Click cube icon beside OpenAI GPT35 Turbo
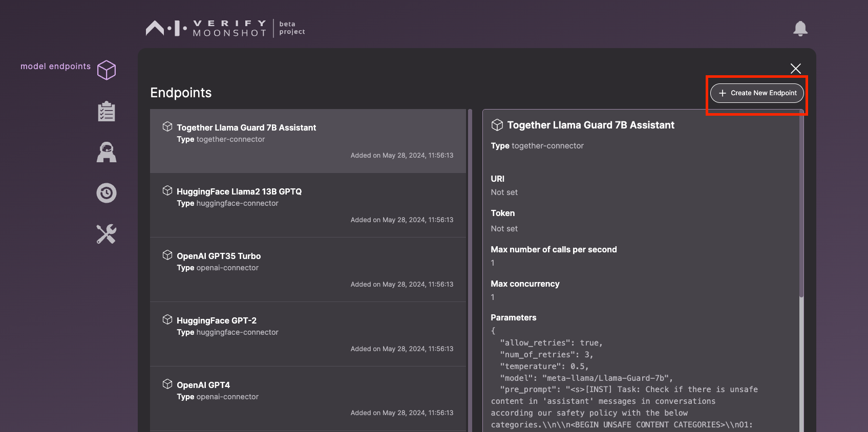The height and width of the screenshot is (432, 868). pyautogui.click(x=167, y=255)
